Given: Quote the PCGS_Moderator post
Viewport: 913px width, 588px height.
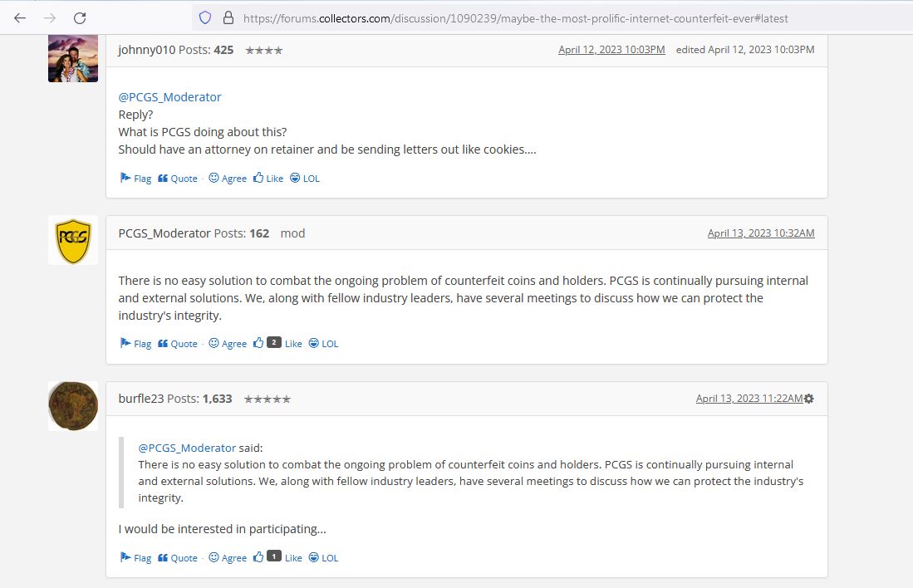Looking at the screenshot, I should click(x=178, y=344).
